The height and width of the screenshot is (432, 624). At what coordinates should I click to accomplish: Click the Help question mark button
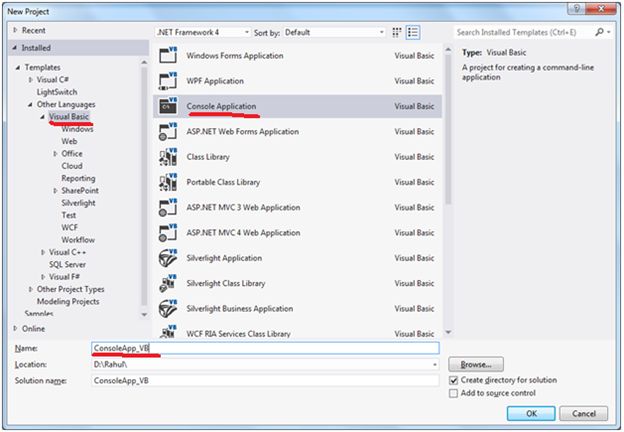point(577,8)
